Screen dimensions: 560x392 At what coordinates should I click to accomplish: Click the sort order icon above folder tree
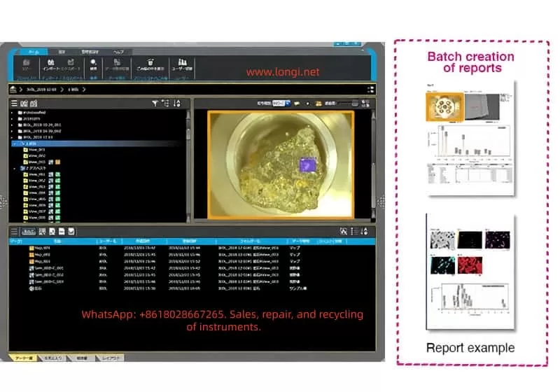click(176, 103)
